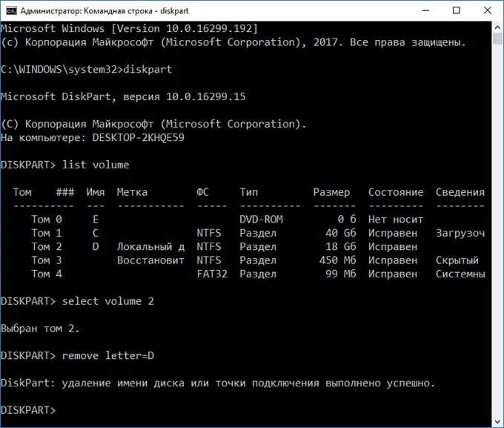Click the window title text 'Командная строка - diskpart'
Image resolution: width=504 pixels, height=428 pixels.
tap(136, 11)
